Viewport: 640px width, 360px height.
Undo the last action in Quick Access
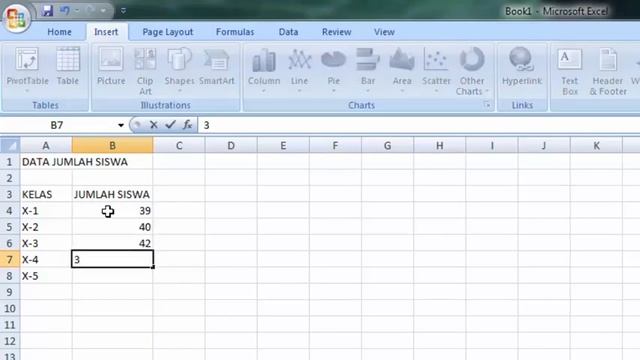pos(64,11)
